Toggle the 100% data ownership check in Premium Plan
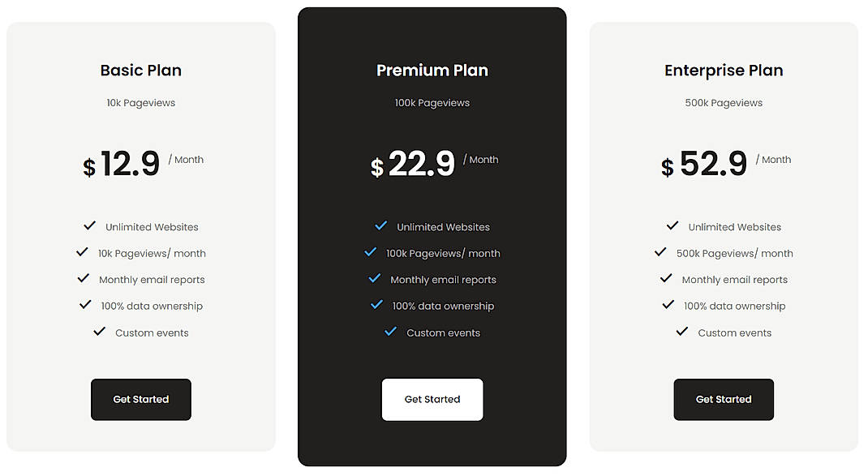The width and height of the screenshot is (868, 476). tap(376, 306)
